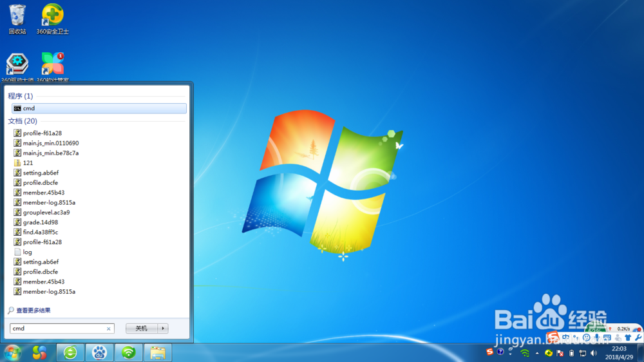Click the 360 green plus tray icon
The height and width of the screenshot is (362, 644).
click(548, 353)
